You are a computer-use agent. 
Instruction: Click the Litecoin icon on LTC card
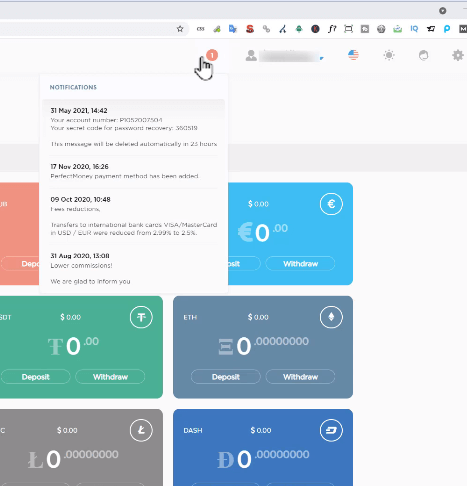pos(141,430)
